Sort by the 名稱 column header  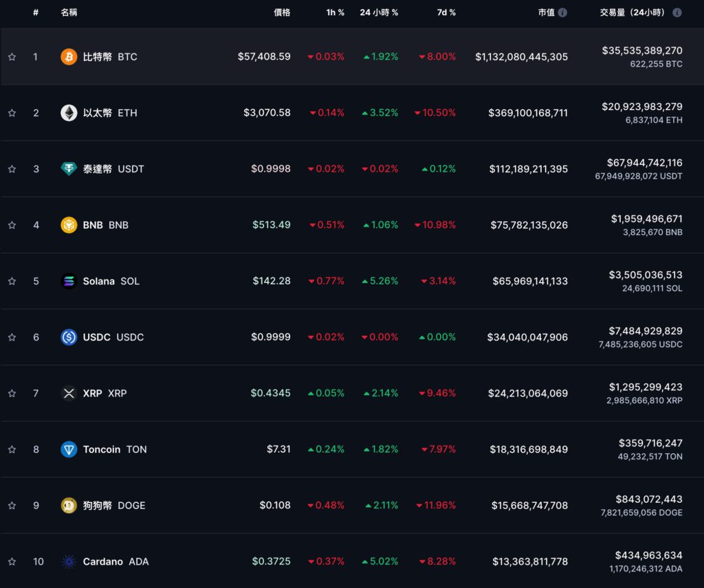69,12
